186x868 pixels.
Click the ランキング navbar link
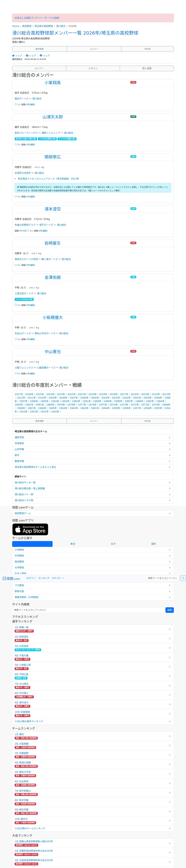44,578
